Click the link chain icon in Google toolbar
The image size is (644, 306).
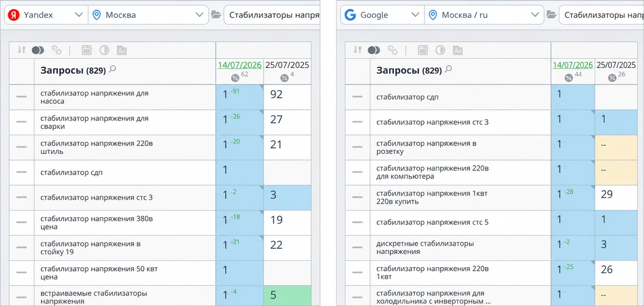point(392,50)
